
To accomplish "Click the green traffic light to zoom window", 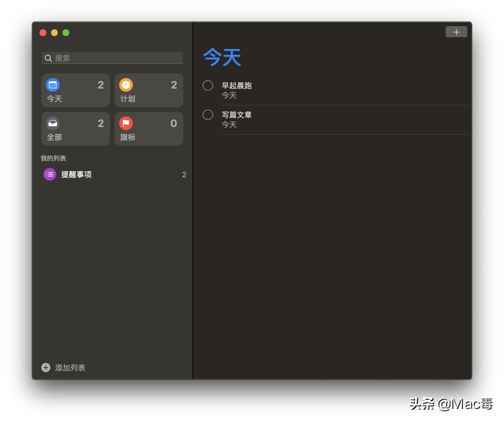I will (66, 33).
